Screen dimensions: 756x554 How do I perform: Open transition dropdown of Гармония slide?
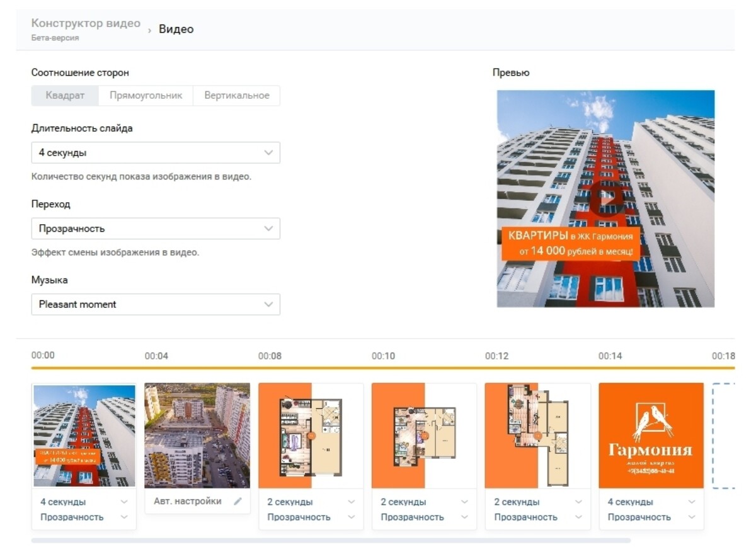(651, 517)
